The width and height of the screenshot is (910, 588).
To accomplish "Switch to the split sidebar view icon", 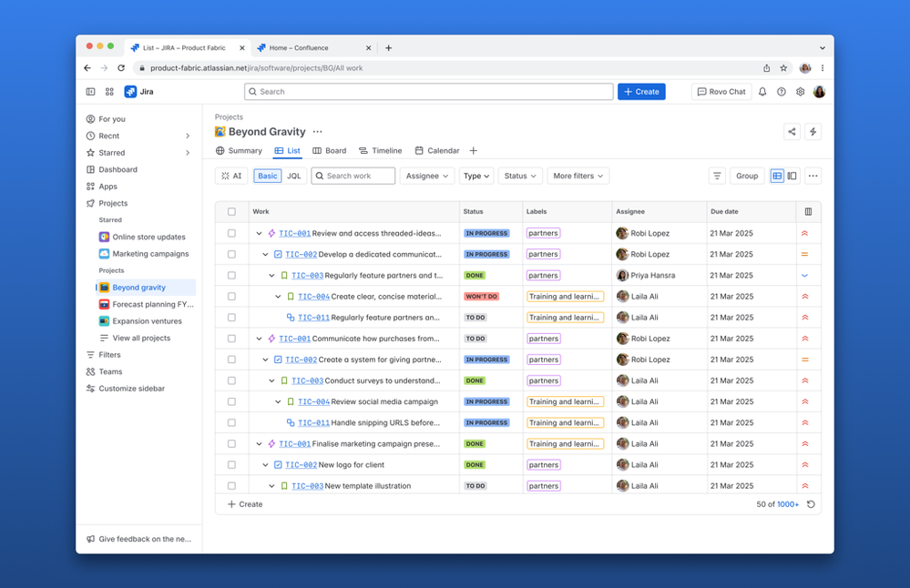I will tap(792, 176).
